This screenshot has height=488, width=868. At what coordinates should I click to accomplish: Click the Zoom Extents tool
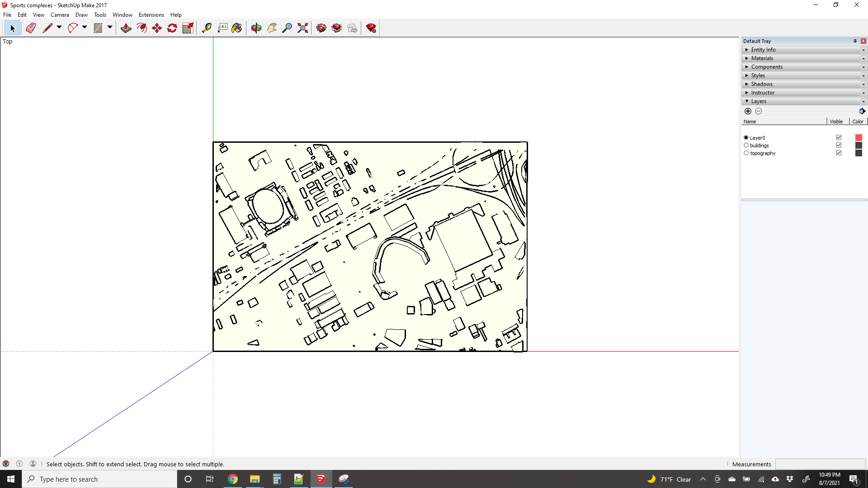[x=303, y=28]
